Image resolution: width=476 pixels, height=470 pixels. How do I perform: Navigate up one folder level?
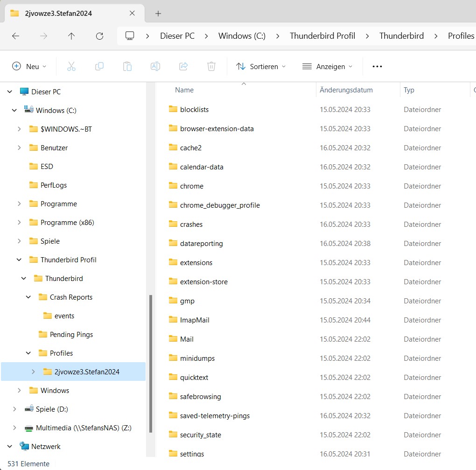[x=71, y=36]
